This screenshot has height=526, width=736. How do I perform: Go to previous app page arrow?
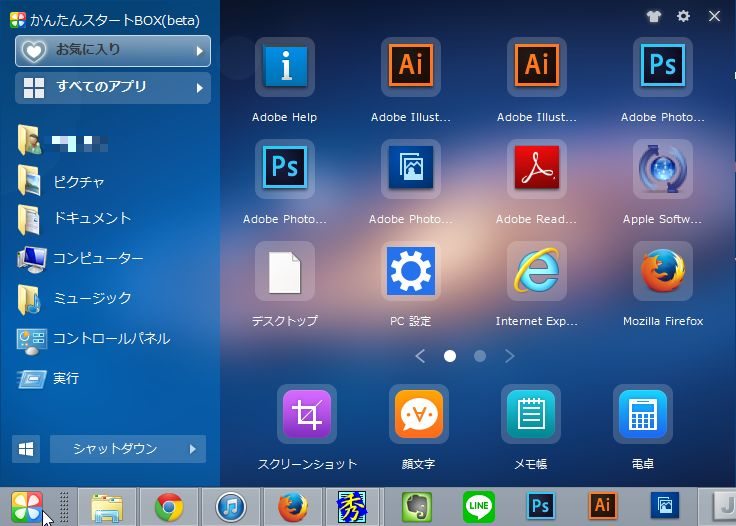click(x=421, y=356)
